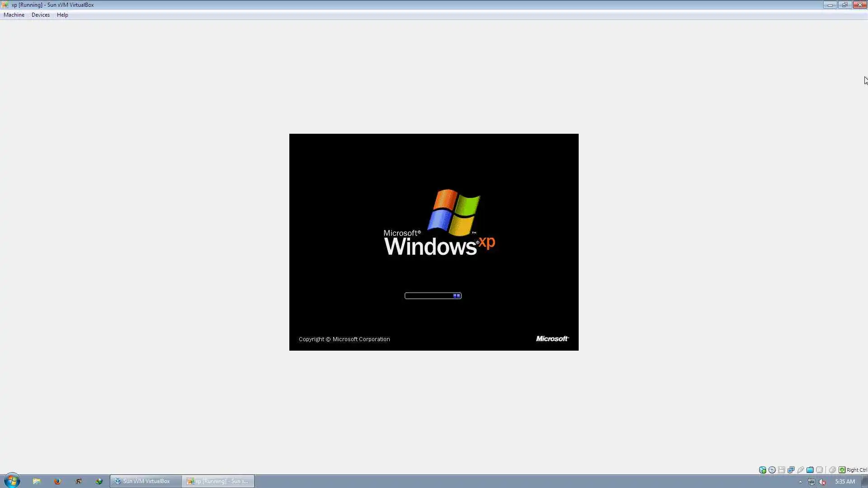Launch Firefox from the taskbar
The width and height of the screenshot is (868, 488).
(x=57, y=481)
